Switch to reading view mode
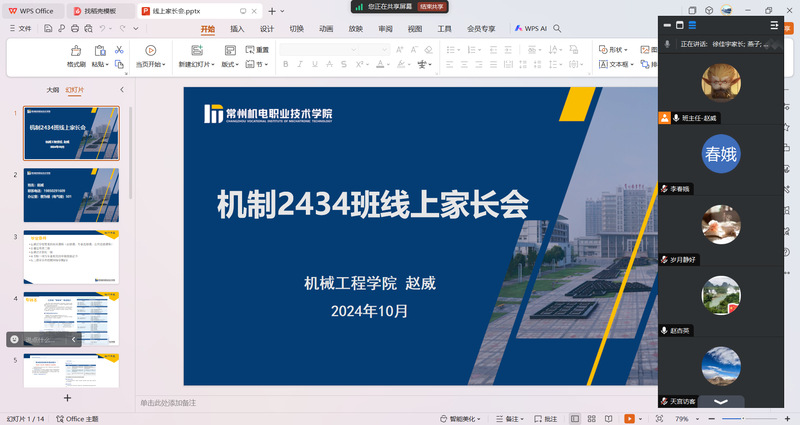The height and width of the screenshot is (425, 800). (x=610, y=418)
